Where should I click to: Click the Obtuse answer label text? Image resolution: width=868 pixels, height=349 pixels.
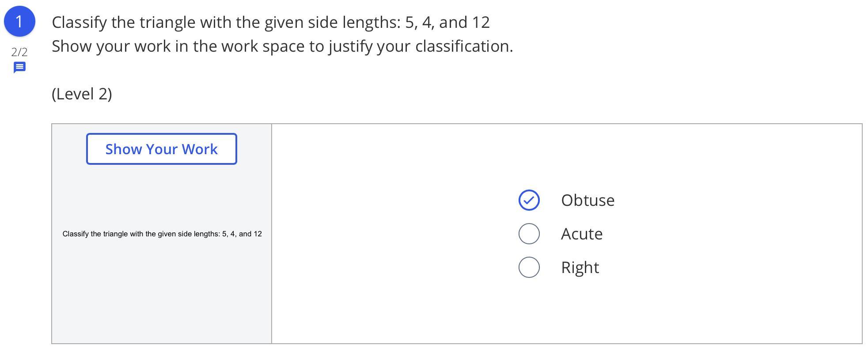coord(588,200)
